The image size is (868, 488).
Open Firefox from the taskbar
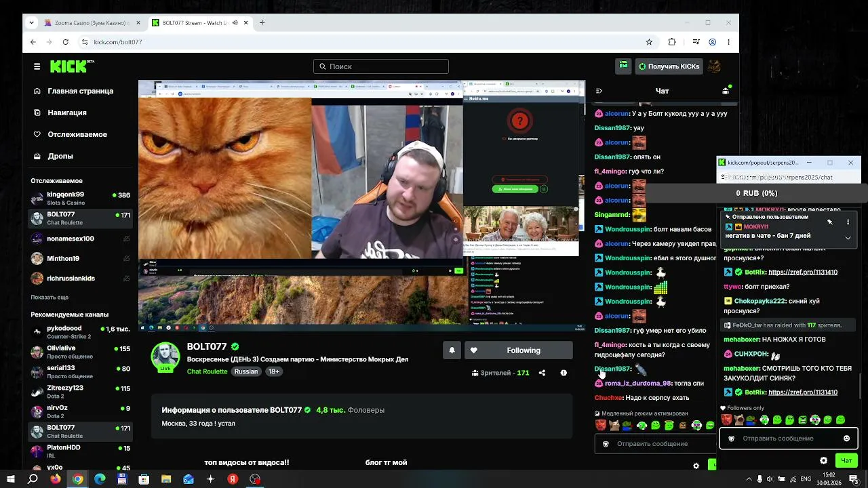56,479
